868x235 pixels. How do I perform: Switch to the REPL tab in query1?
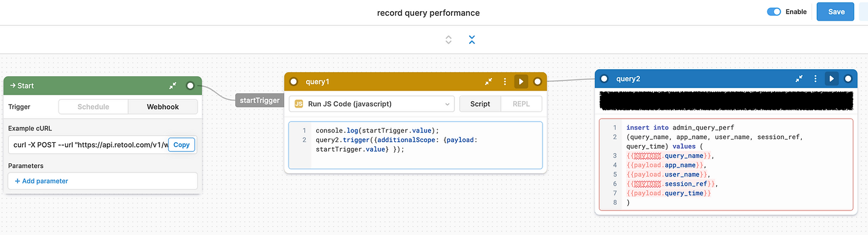(x=521, y=104)
